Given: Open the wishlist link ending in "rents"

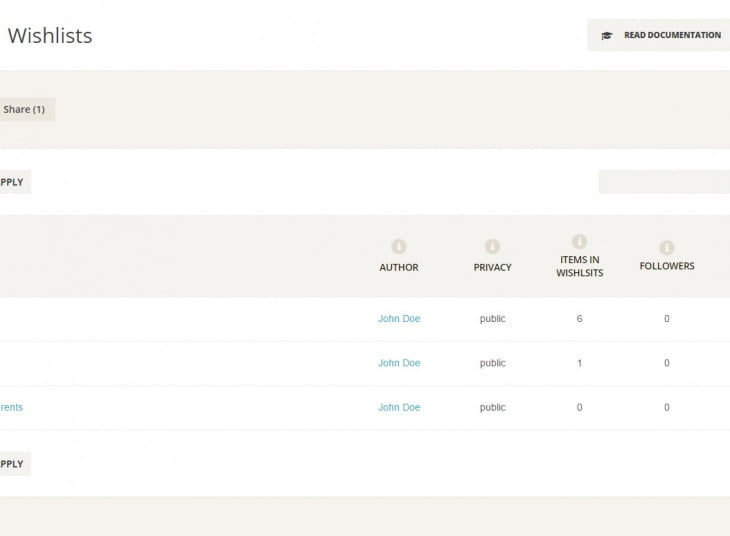Looking at the screenshot, I should click(12, 407).
